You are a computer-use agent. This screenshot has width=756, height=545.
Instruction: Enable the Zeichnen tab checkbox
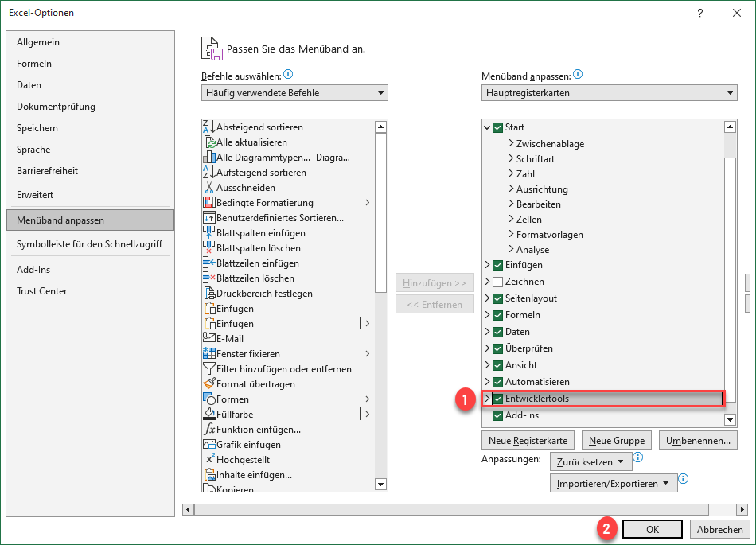(x=497, y=282)
